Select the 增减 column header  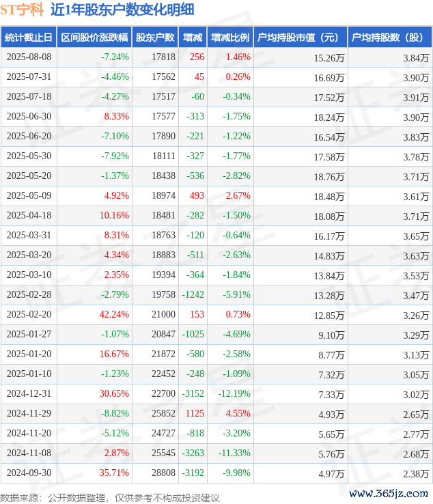click(193, 38)
